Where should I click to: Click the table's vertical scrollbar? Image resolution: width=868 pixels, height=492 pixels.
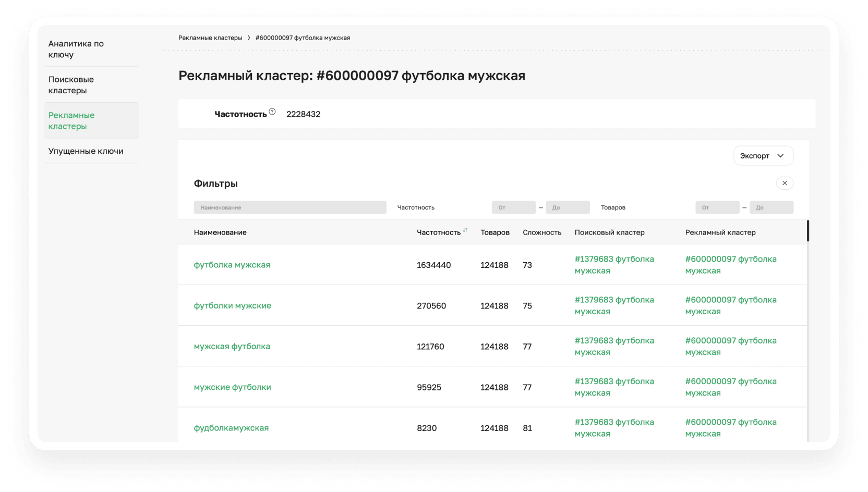pyautogui.click(x=807, y=231)
